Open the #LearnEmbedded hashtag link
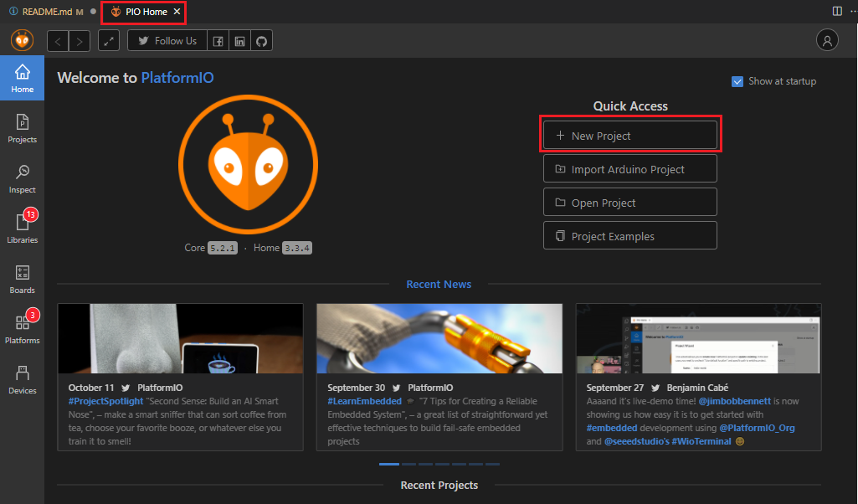858x504 pixels. tap(364, 401)
